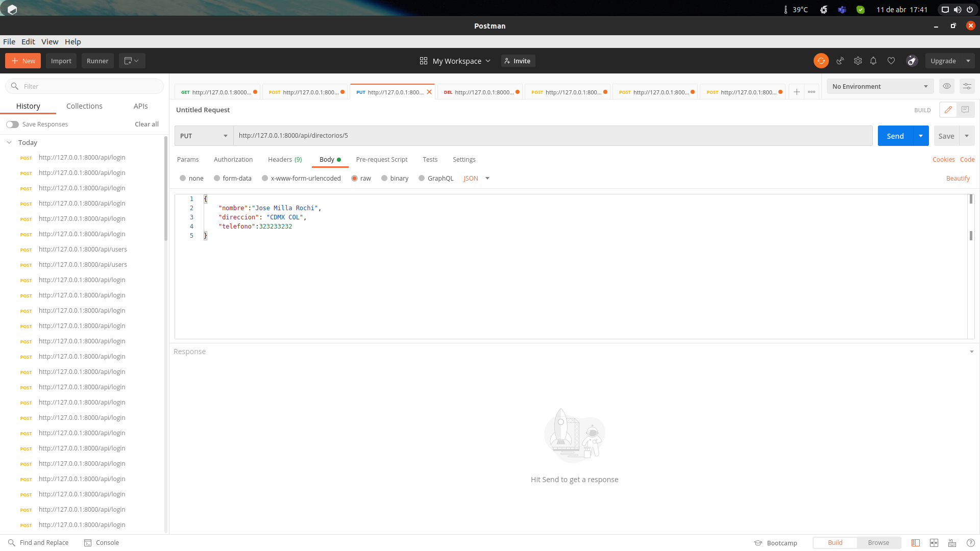Image resolution: width=980 pixels, height=551 pixels.
Task: Collapse the Today history group
Action: pos(9,142)
